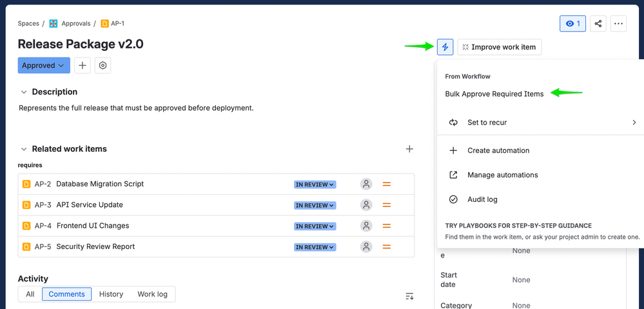The width and height of the screenshot is (644, 309).
Task: Click assignee avatar for AP-2 row
Action: [366, 184]
